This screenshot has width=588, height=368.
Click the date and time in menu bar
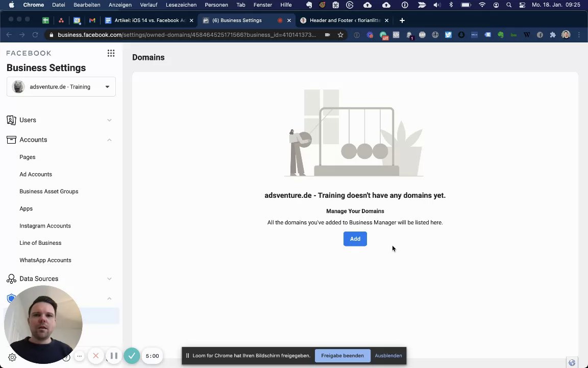[556, 5]
